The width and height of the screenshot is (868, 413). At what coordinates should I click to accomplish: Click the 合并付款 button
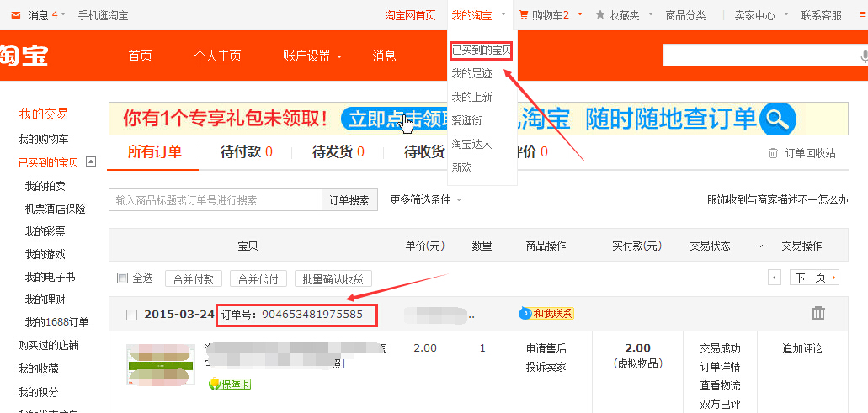[x=193, y=278]
